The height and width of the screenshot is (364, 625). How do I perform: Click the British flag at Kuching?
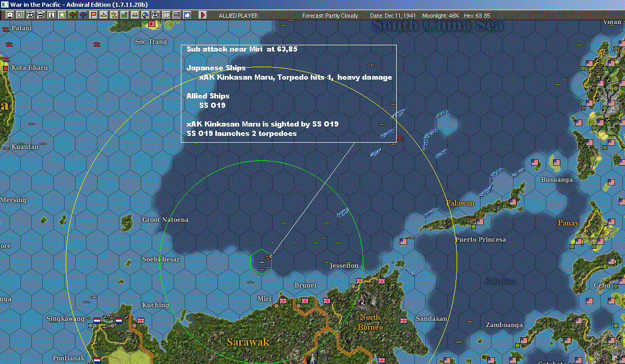coord(141,320)
